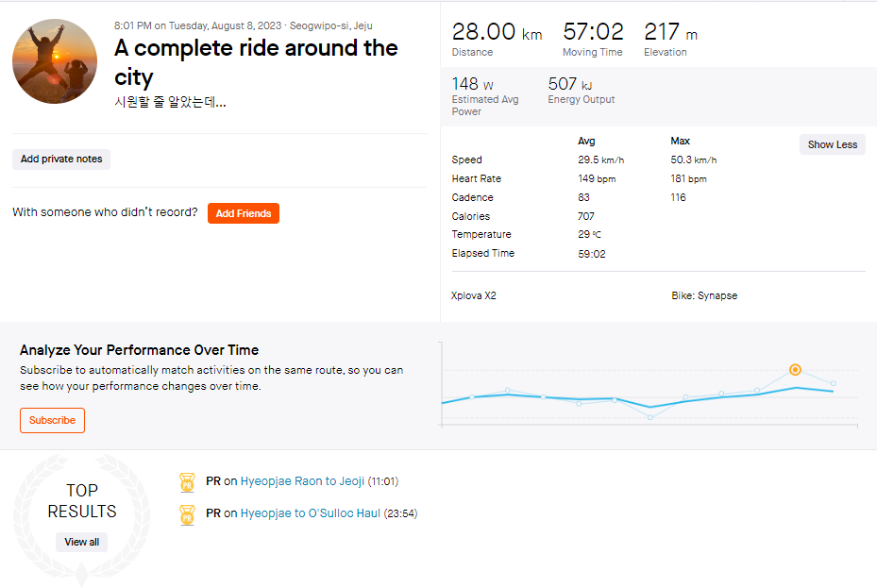The image size is (877, 588).
Task: Select the last data point on the performance chart
Action: [x=834, y=383]
